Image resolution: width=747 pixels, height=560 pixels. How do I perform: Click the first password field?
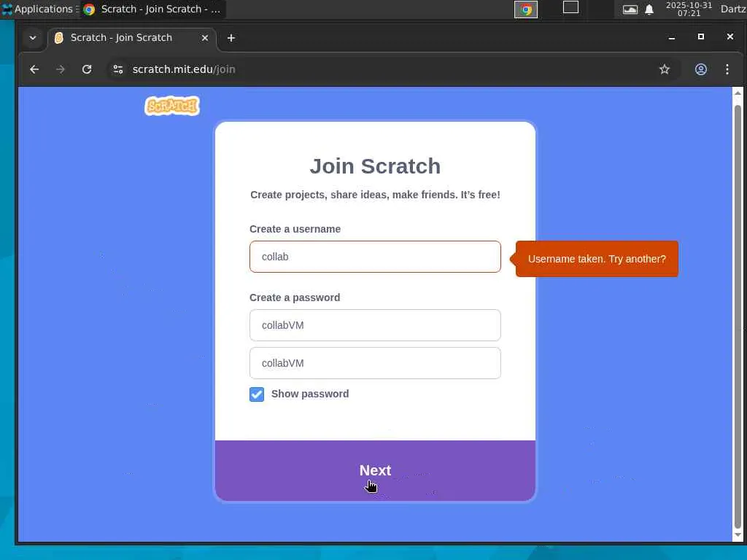(375, 325)
